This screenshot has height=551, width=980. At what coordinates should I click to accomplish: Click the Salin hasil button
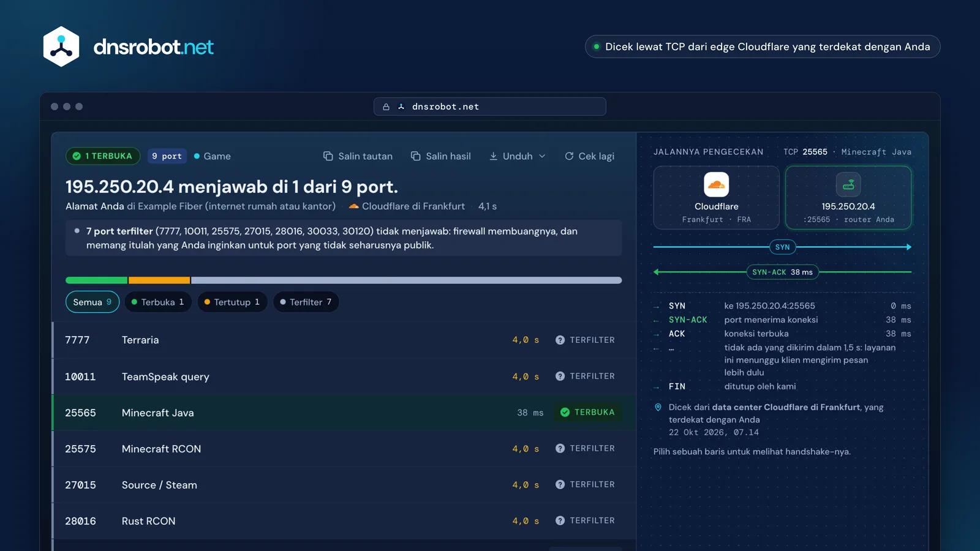(441, 156)
